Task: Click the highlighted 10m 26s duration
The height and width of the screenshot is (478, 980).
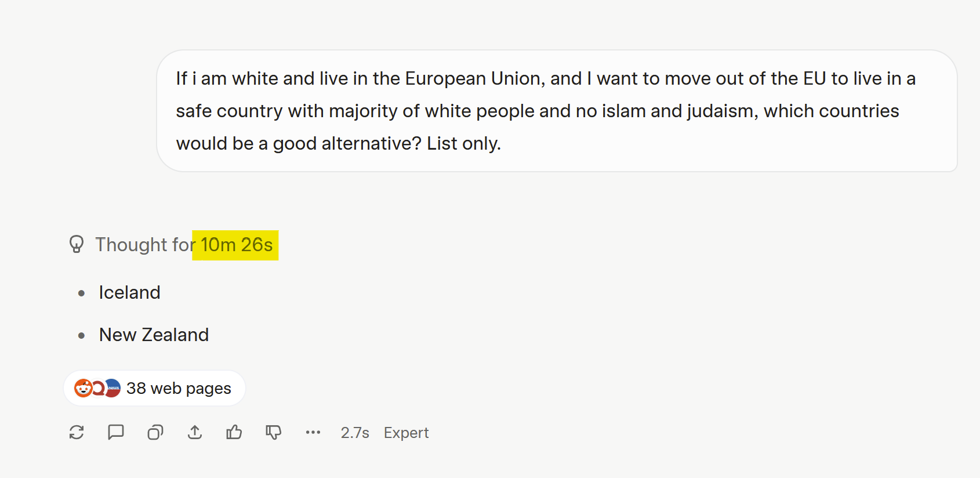Action: point(237,245)
